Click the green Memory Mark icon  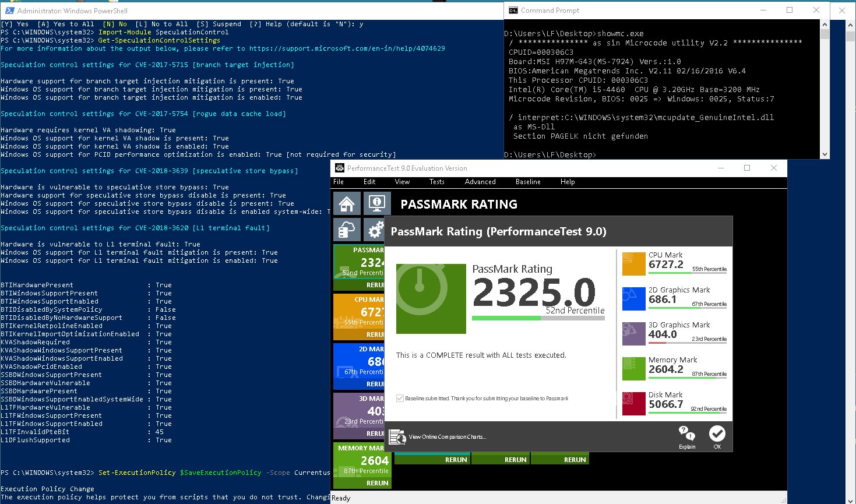click(634, 369)
